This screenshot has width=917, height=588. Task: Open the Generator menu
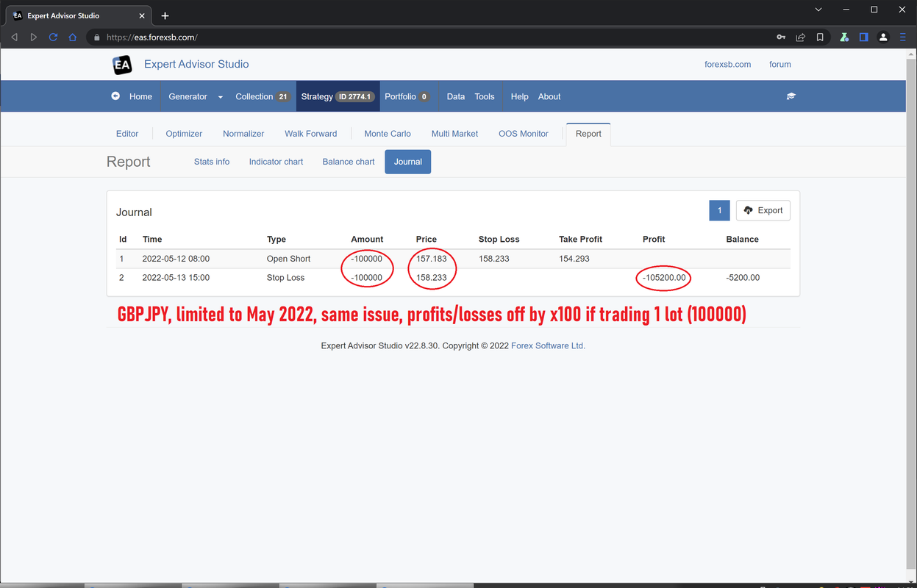click(x=188, y=96)
